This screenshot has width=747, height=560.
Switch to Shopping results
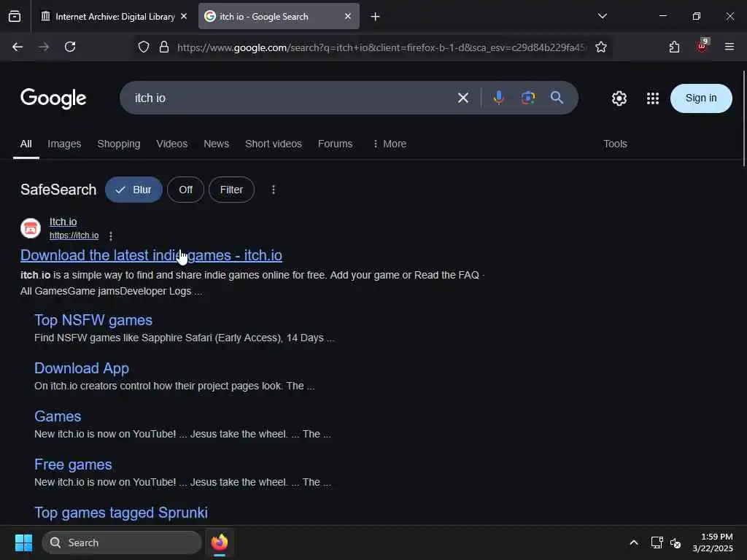tap(119, 144)
